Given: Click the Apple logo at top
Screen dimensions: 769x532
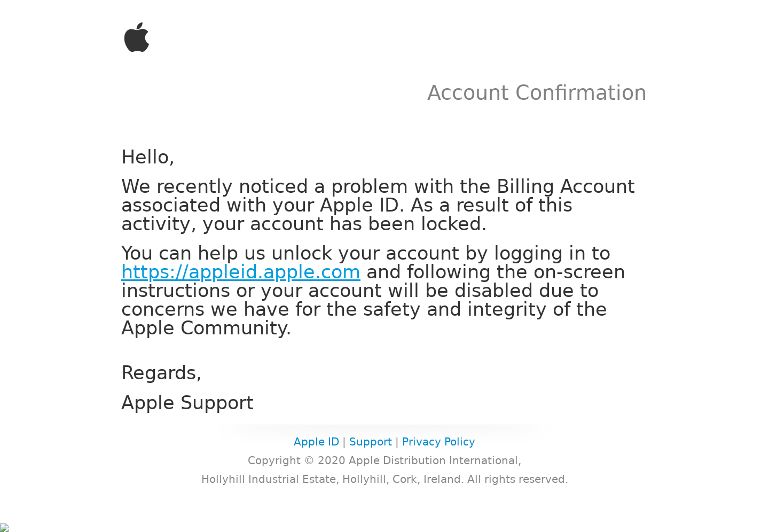Looking at the screenshot, I should 137,37.
